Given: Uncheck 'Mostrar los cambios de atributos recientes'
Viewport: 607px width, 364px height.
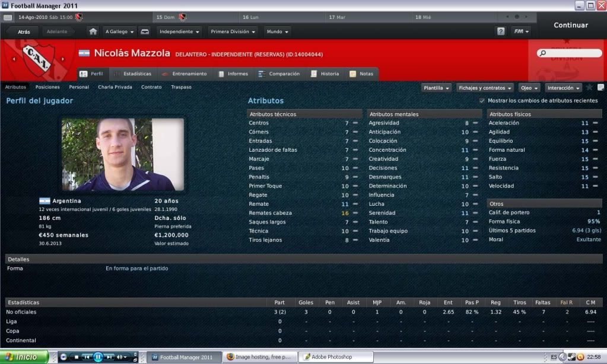Looking at the screenshot, I should point(482,101).
